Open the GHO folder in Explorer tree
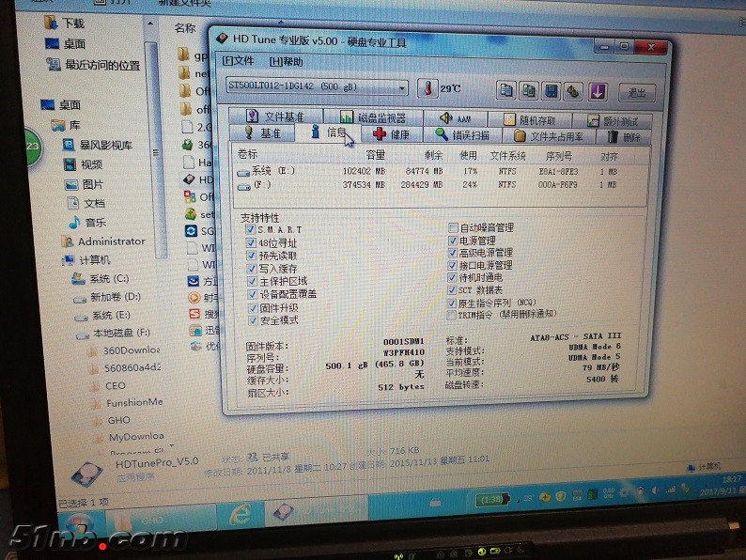This screenshot has height=560, width=746. click(112, 420)
